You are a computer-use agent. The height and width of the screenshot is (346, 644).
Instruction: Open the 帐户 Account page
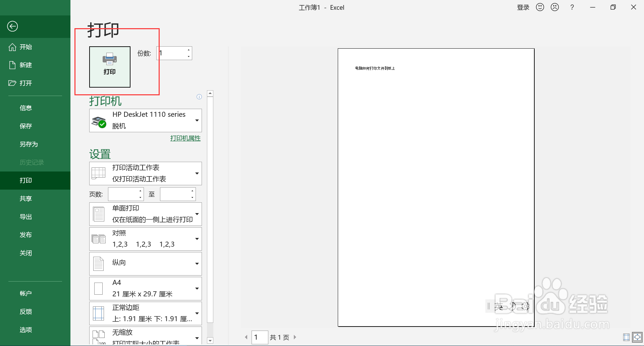pos(35,293)
